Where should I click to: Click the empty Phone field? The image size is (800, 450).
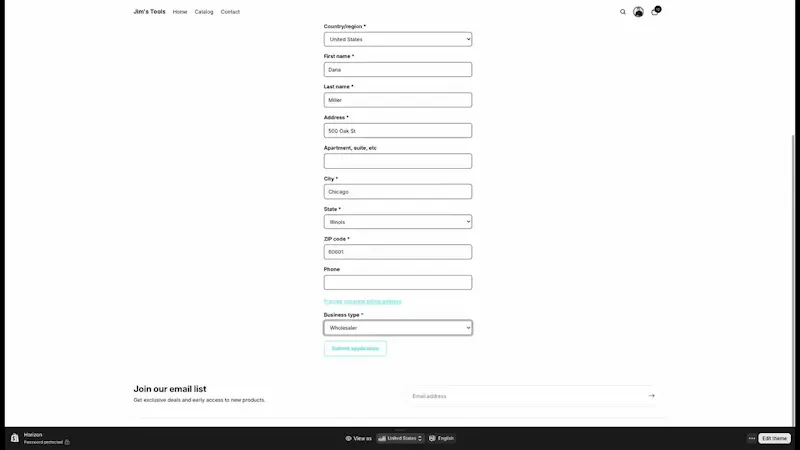(x=397, y=283)
